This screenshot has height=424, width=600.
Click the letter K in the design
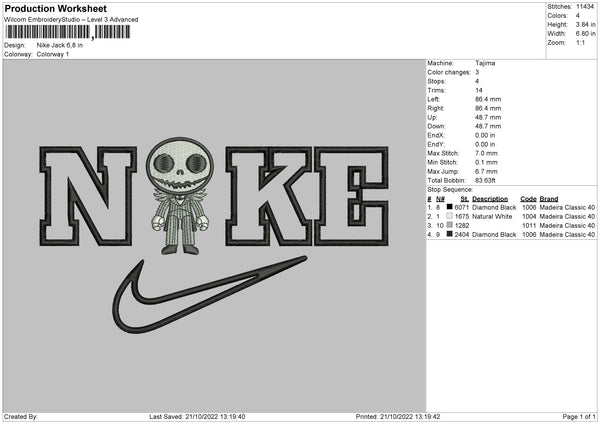pyautogui.click(x=269, y=196)
